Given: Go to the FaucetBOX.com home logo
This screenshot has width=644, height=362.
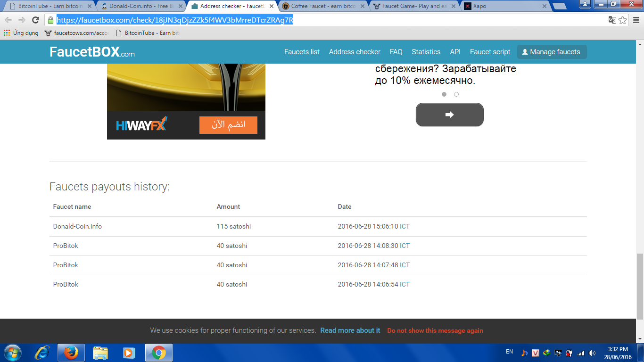Looking at the screenshot, I should tap(92, 52).
